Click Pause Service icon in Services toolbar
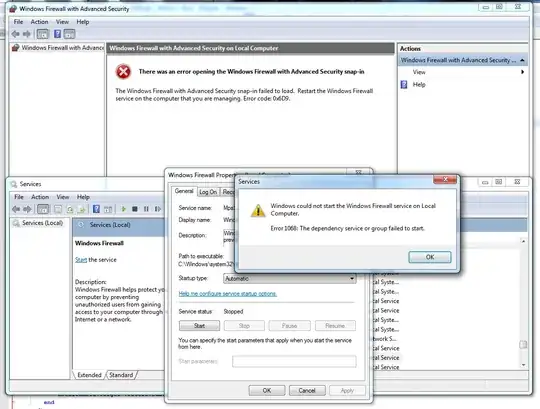Viewport: 540px width, 409px height. (146, 209)
